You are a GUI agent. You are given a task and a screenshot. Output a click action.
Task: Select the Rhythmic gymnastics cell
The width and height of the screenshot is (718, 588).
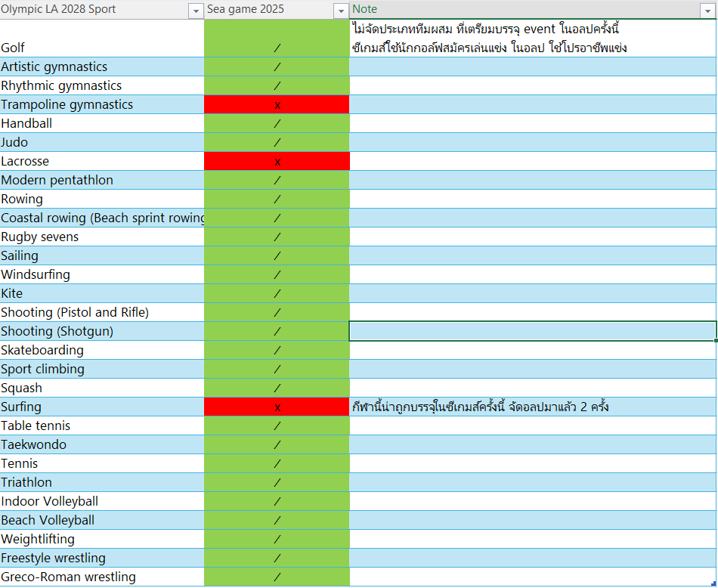coord(102,85)
